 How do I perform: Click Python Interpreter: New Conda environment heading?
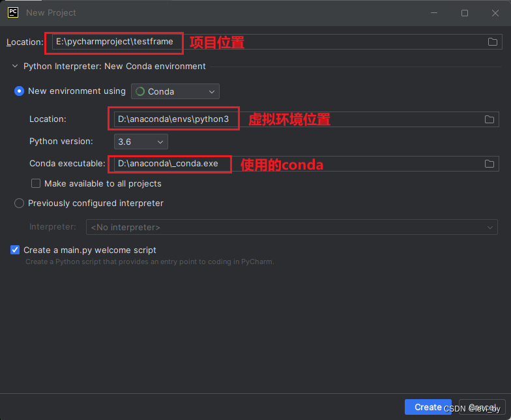click(x=115, y=67)
